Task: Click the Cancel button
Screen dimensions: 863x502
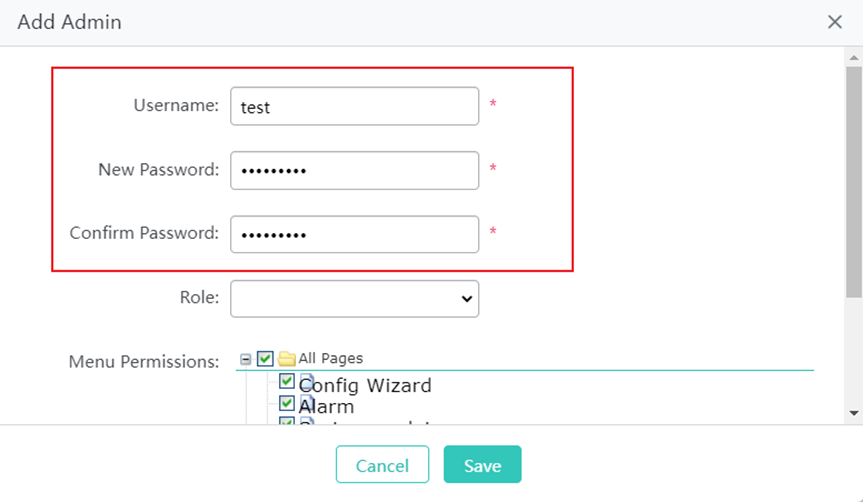Action: pos(382,465)
